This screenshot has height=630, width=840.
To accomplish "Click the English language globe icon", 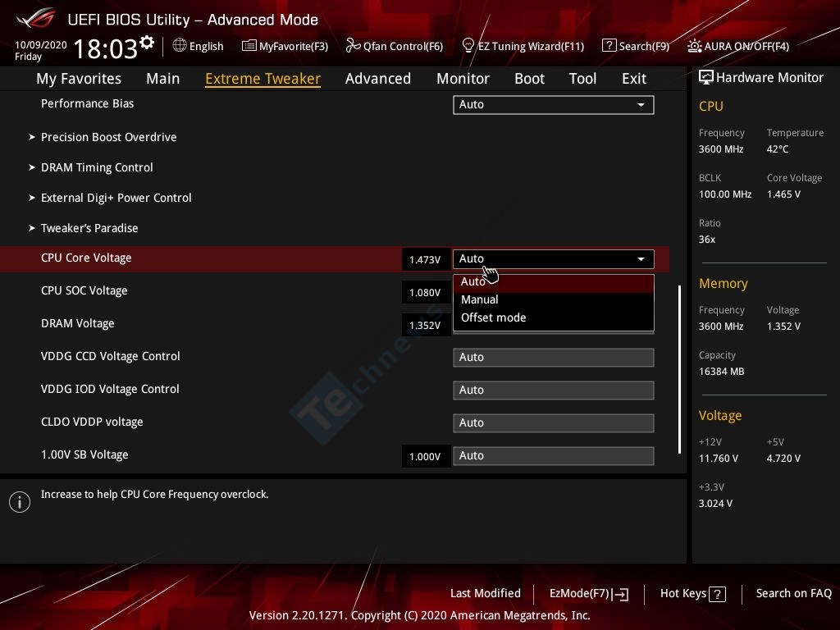I will [x=180, y=46].
